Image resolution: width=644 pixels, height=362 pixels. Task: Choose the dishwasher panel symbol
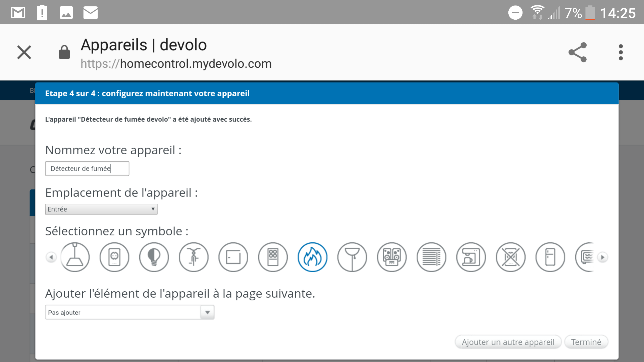(233, 257)
